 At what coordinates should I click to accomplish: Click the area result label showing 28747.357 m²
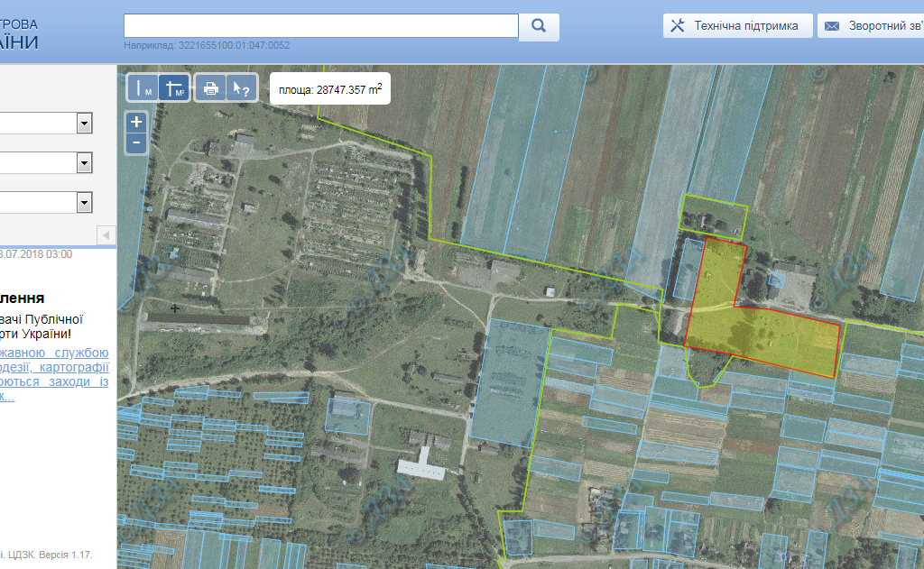[329, 88]
